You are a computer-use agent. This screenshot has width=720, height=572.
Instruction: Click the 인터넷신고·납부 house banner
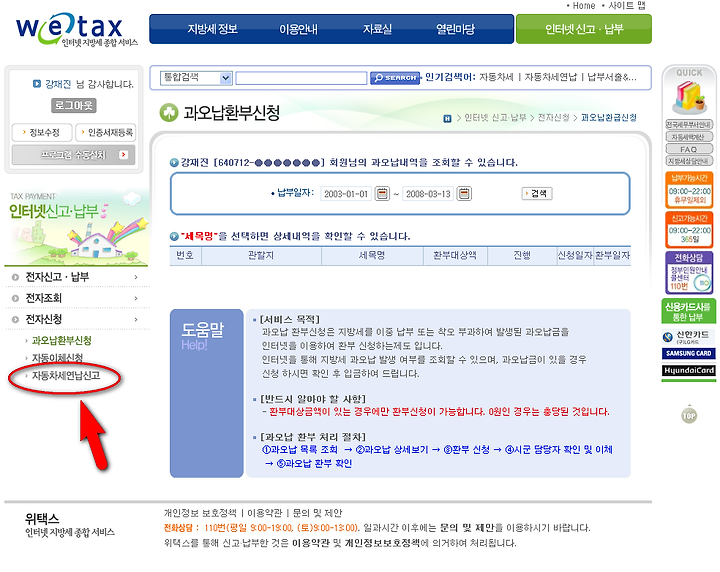point(77,227)
